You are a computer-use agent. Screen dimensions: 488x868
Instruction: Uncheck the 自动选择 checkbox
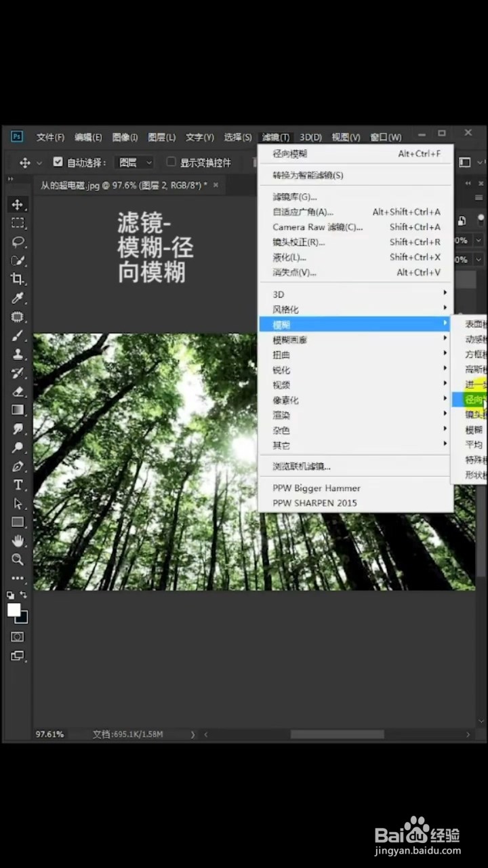58,162
